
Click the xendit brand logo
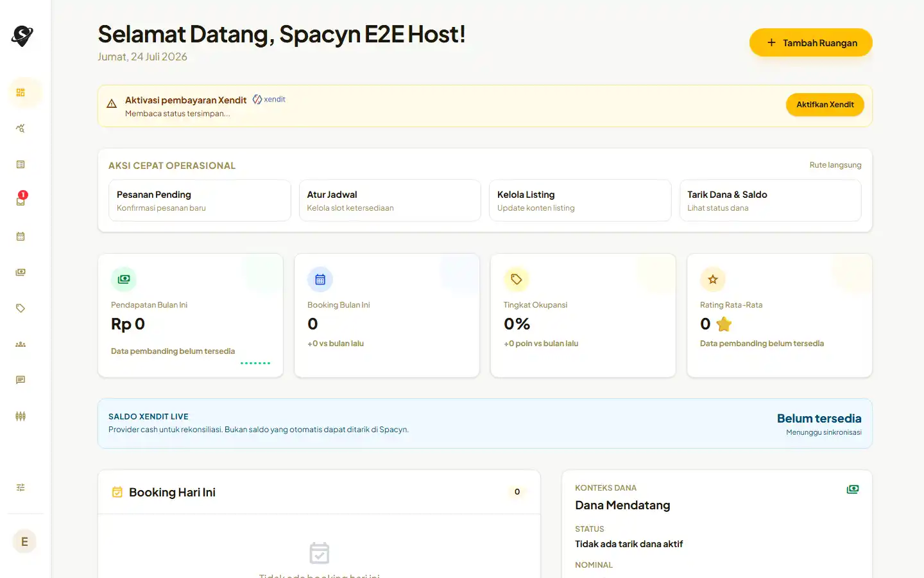pyautogui.click(x=269, y=99)
